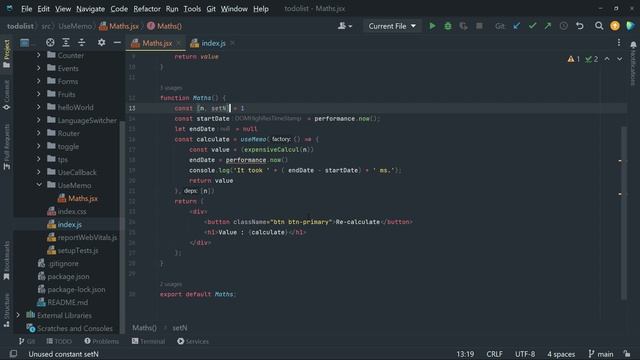
Task: Click the editor vertical scrollbar
Action: [x=624, y=212]
